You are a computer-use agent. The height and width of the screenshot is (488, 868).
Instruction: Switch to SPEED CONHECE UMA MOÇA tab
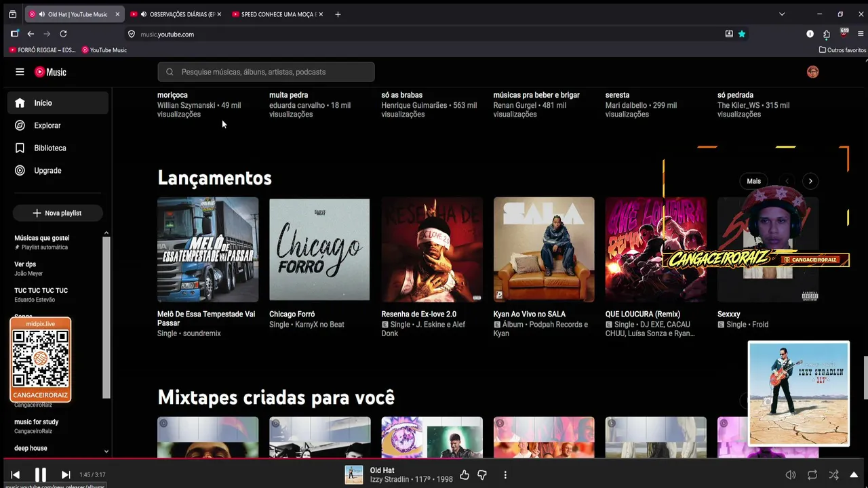277,14
